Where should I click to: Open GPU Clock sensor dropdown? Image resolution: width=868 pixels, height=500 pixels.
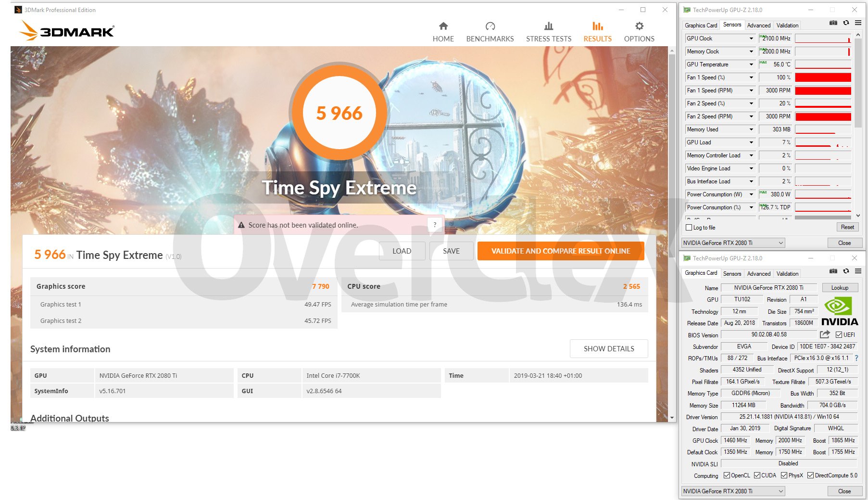751,38
